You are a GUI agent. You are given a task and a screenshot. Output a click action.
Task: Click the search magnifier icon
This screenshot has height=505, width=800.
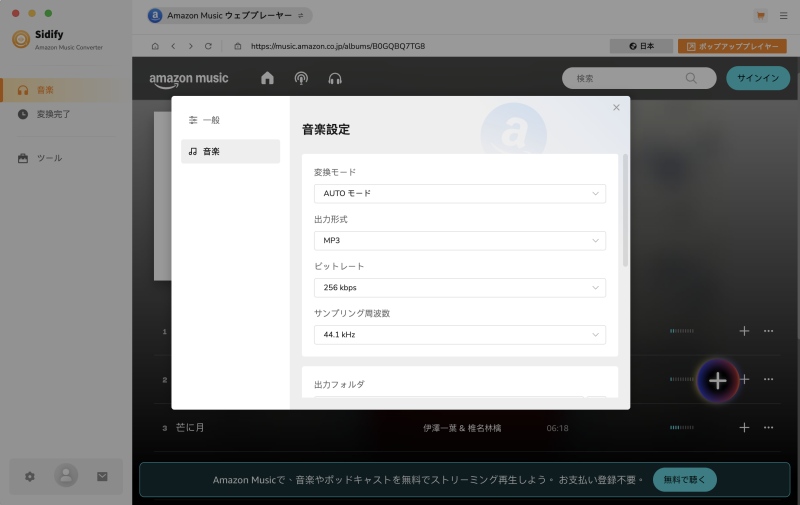coord(691,78)
